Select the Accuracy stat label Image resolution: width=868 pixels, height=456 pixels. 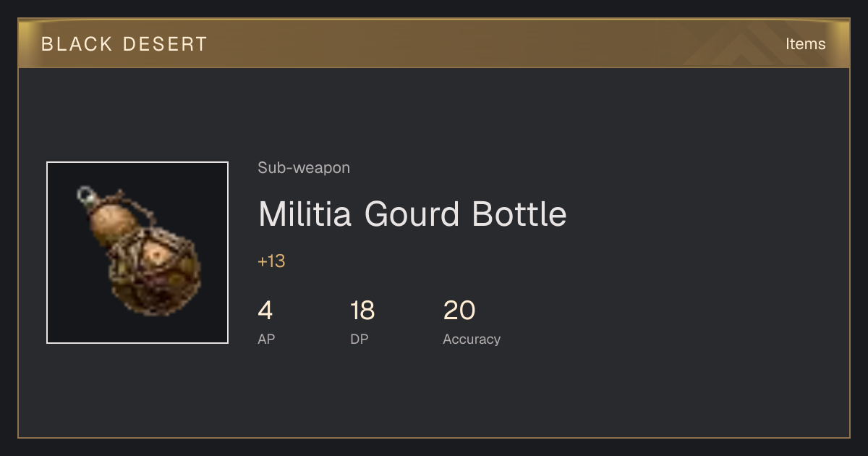pos(472,339)
